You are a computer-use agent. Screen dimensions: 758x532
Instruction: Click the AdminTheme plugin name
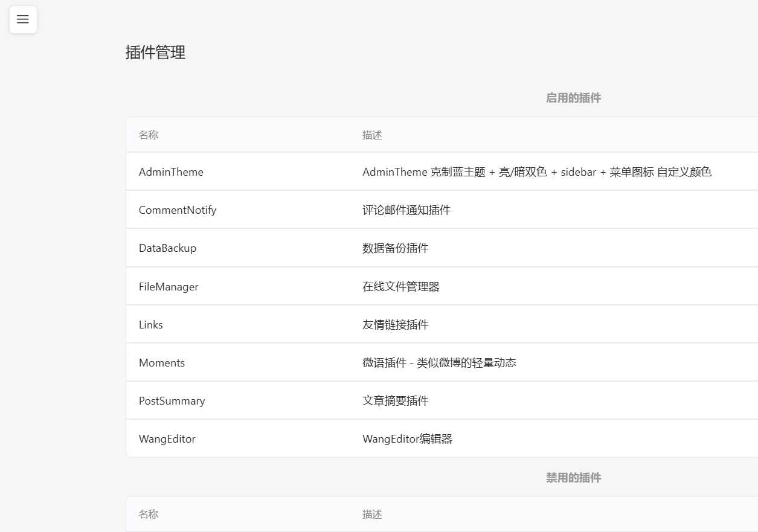pos(171,172)
